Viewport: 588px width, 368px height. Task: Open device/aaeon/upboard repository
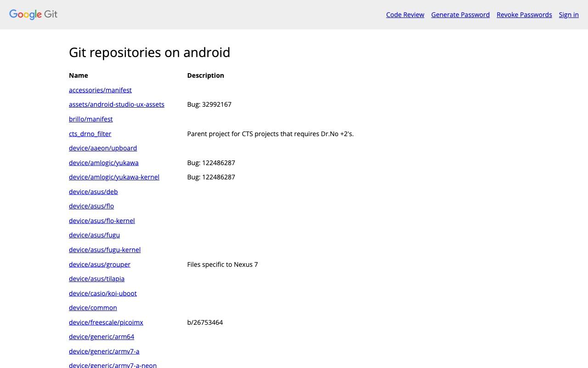[x=103, y=148]
